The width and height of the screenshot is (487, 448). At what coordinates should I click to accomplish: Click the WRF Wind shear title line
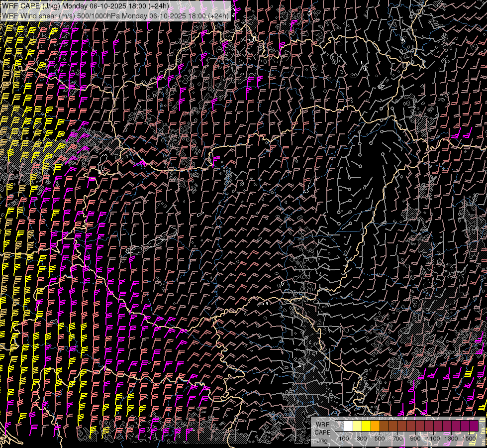115,15
